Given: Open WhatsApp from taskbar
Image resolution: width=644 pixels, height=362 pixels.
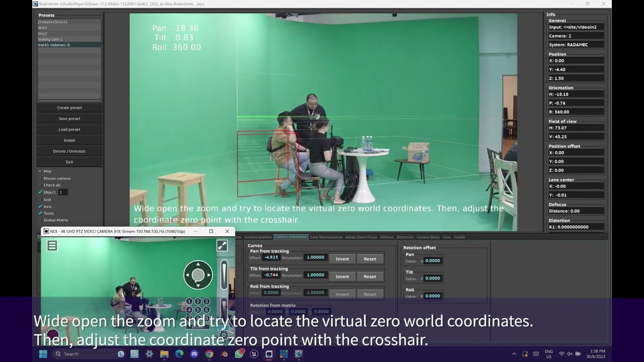Looking at the screenshot, I should click(x=239, y=354).
